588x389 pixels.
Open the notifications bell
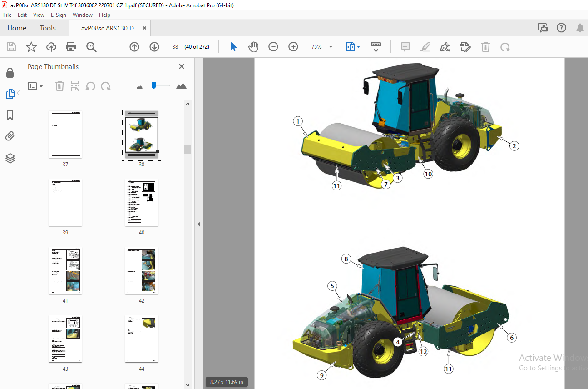point(580,28)
